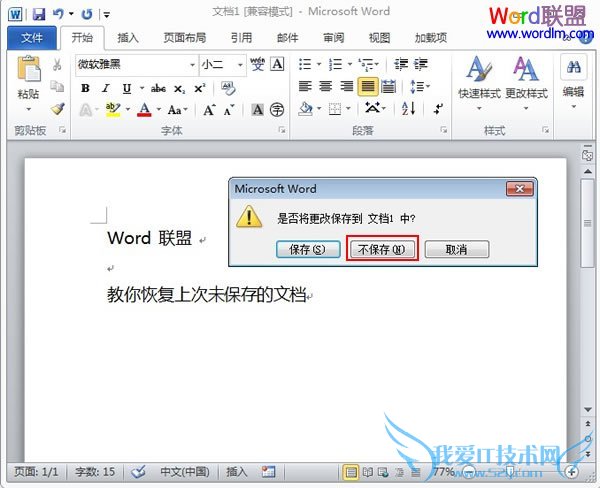The width and height of the screenshot is (600, 488).
Task: Open the font name dropdown 微软雅黑
Action: click(x=192, y=65)
